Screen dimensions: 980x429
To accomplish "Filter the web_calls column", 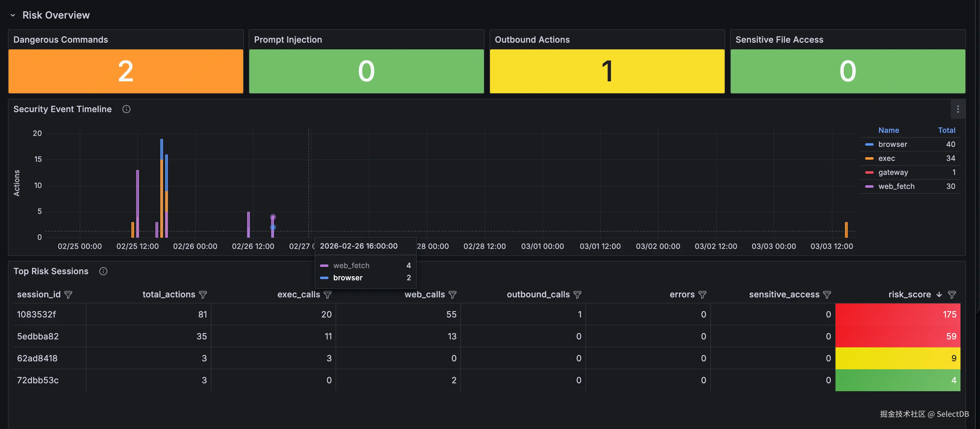I will click(x=452, y=295).
